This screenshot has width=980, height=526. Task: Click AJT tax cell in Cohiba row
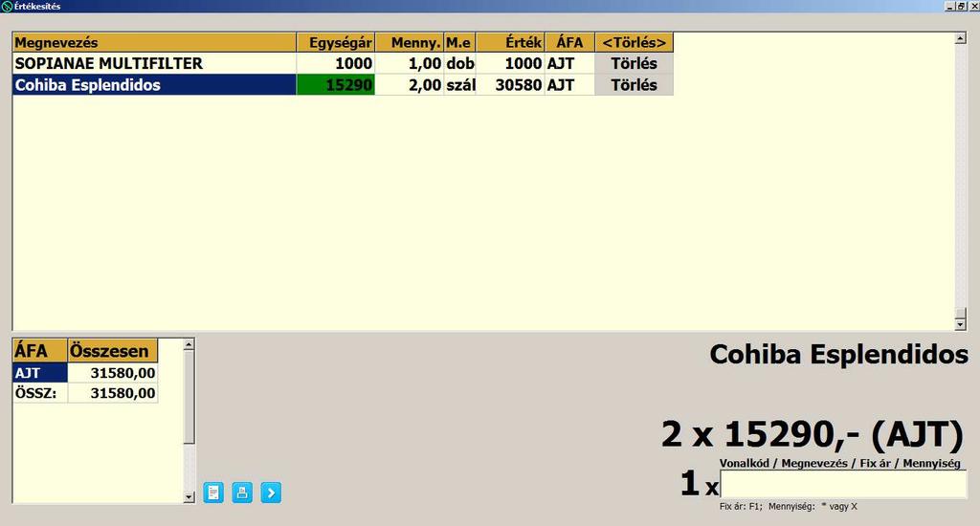point(569,85)
